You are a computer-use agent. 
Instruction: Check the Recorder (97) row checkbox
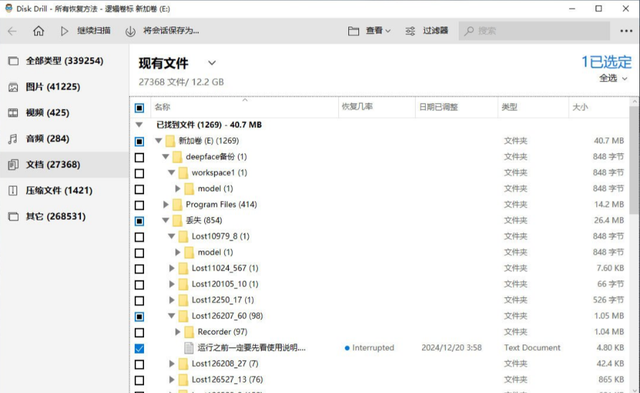(x=139, y=333)
